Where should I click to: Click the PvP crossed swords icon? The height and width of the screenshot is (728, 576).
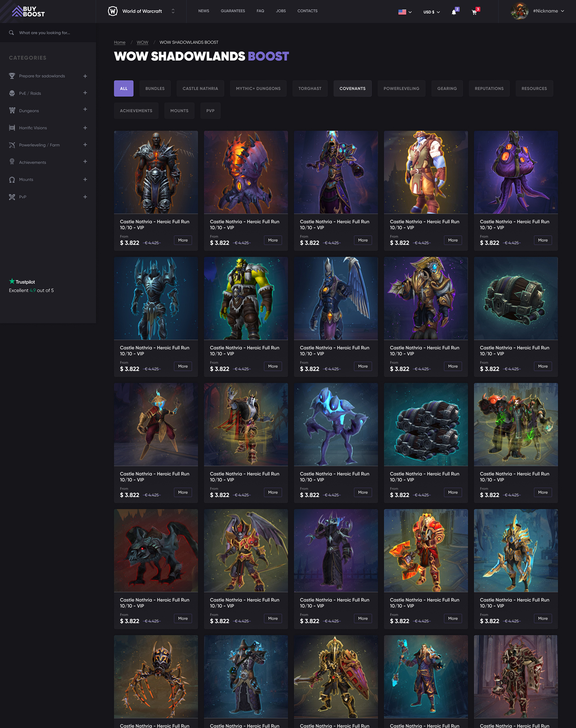pyautogui.click(x=12, y=197)
